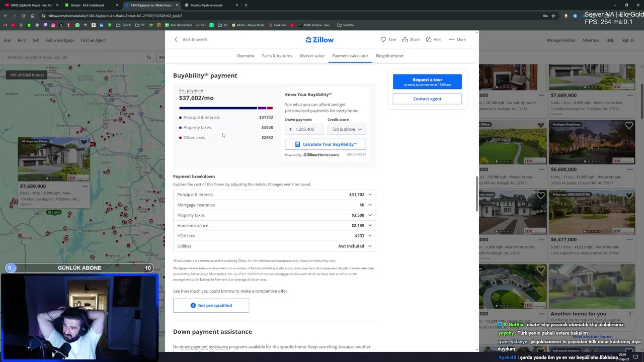Open Find an Agent in the Zillow header

click(93, 40)
